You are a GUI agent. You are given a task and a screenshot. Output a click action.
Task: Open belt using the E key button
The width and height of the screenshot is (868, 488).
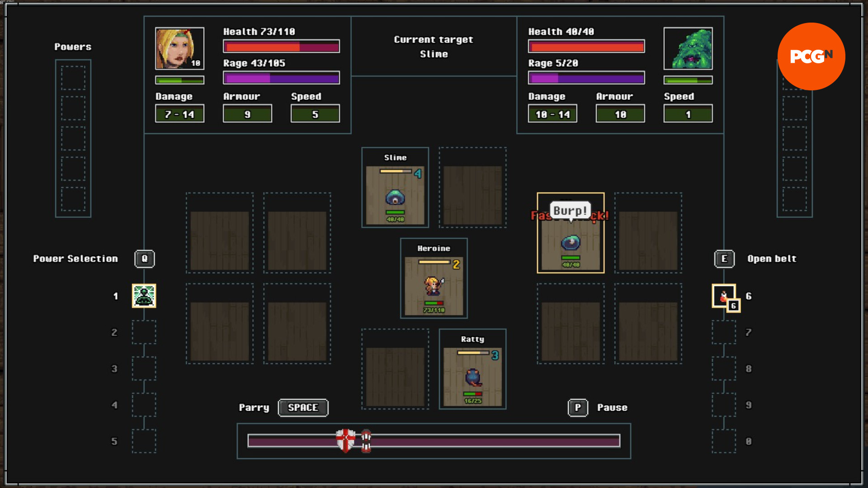click(724, 259)
